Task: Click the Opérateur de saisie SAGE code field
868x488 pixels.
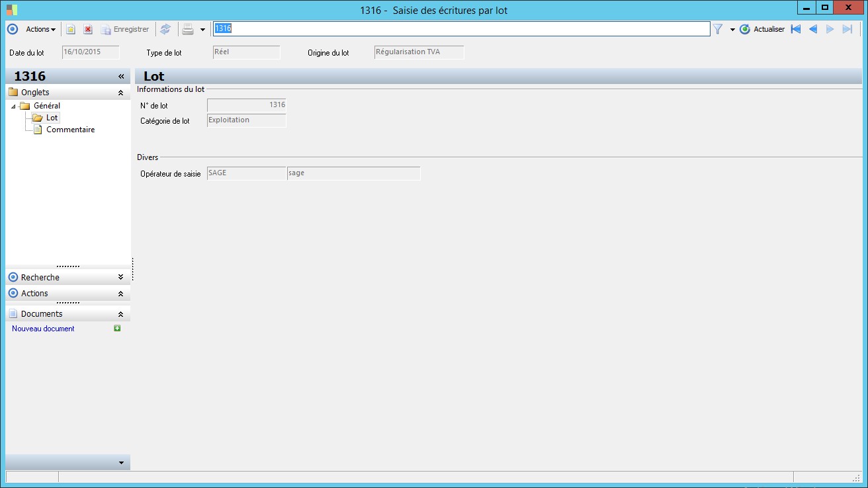Action: click(247, 173)
